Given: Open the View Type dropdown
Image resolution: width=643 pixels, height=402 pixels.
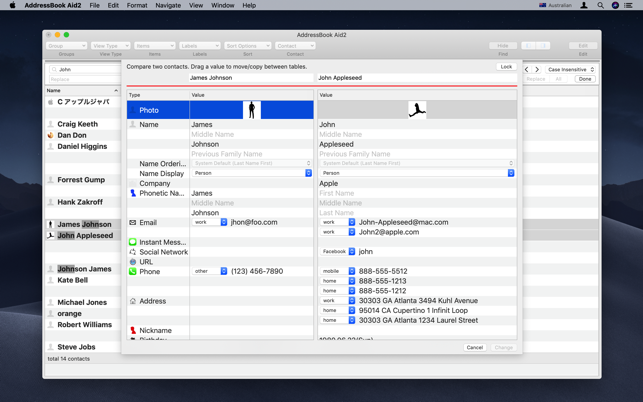Looking at the screenshot, I should click(110, 46).
